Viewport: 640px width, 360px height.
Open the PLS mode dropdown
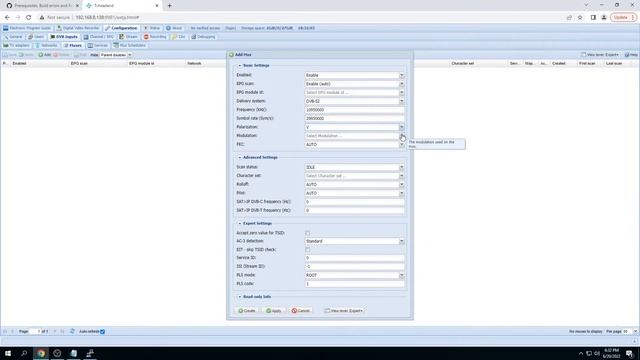point(402,275)
